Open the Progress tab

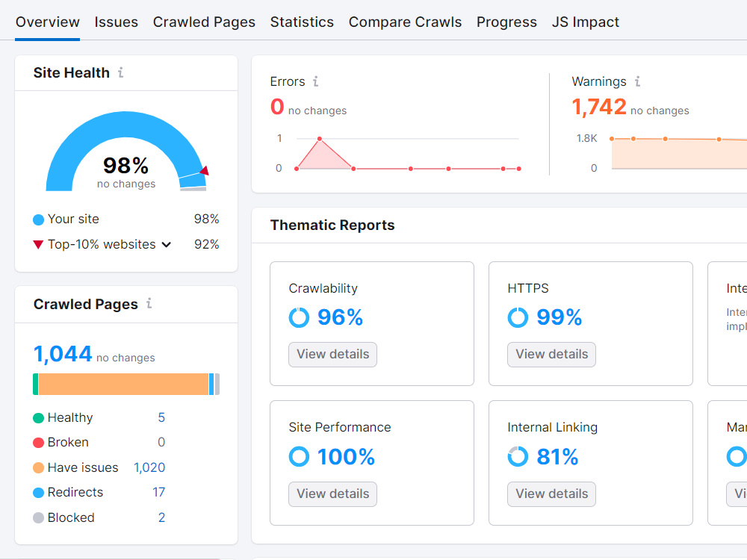pos(506,22)
